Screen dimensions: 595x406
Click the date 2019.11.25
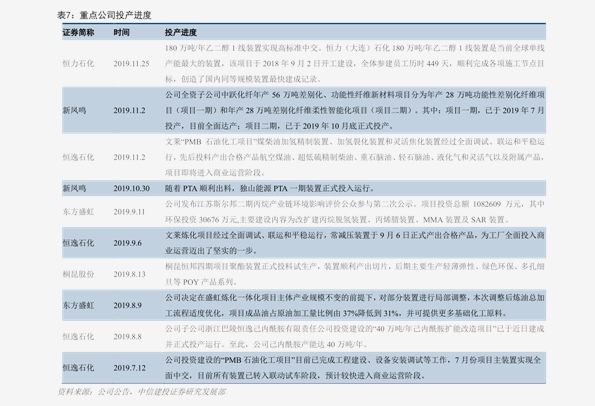(131, 64)
